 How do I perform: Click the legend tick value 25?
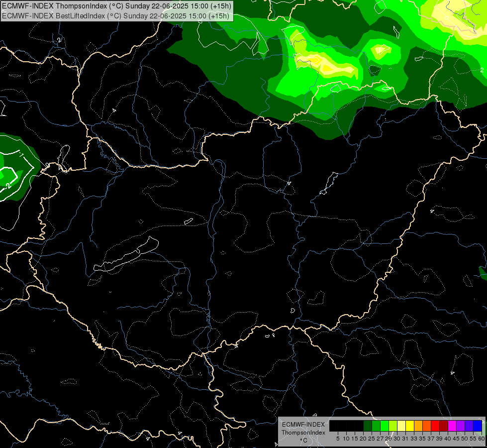tap(372, 439)
